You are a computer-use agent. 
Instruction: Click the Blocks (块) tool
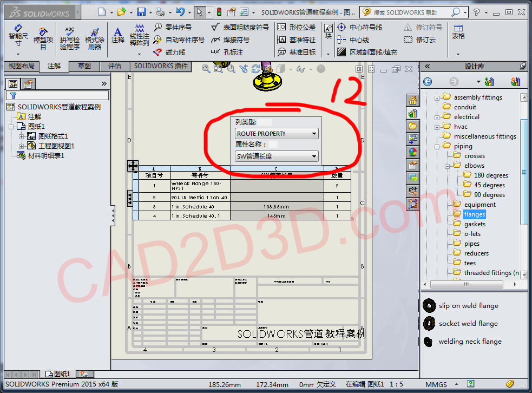328,32
